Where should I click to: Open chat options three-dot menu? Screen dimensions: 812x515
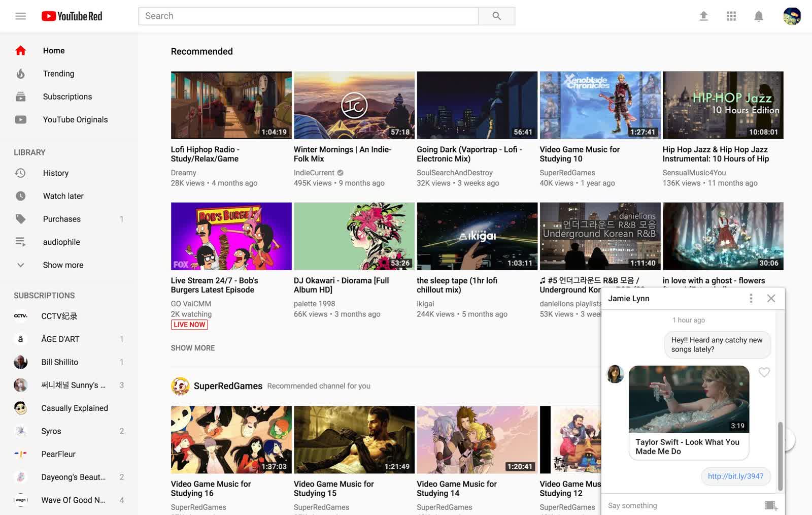[x=751, y=298]
